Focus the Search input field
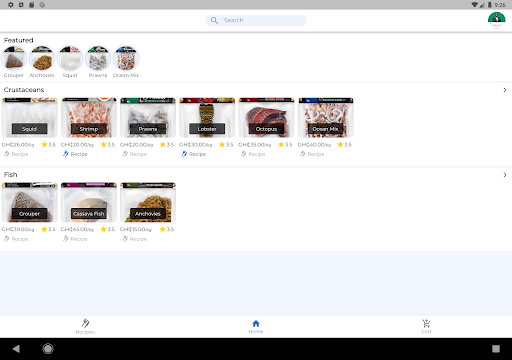The image size is (512, 360). tap(256, 20)
